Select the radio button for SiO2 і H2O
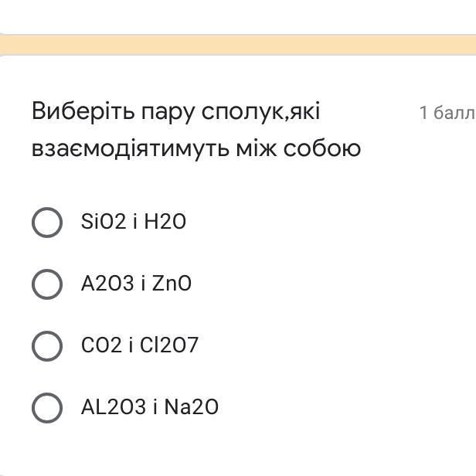This screenshot has width=476, height=476. click(x=47, y=223)
